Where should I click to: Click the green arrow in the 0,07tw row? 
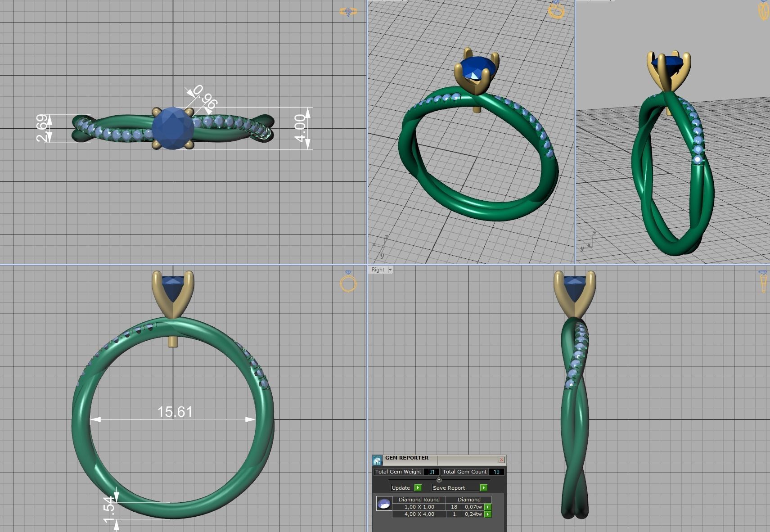[x=488, y=507]
